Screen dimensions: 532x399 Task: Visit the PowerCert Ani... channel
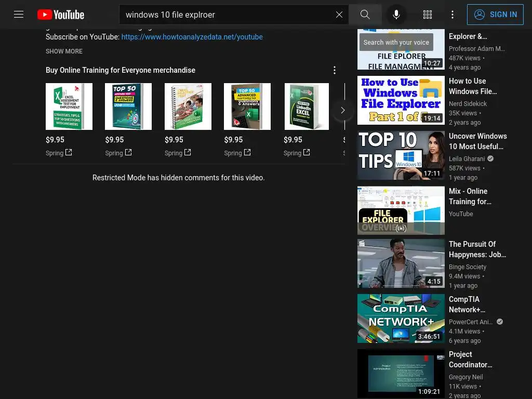point(471,322)
